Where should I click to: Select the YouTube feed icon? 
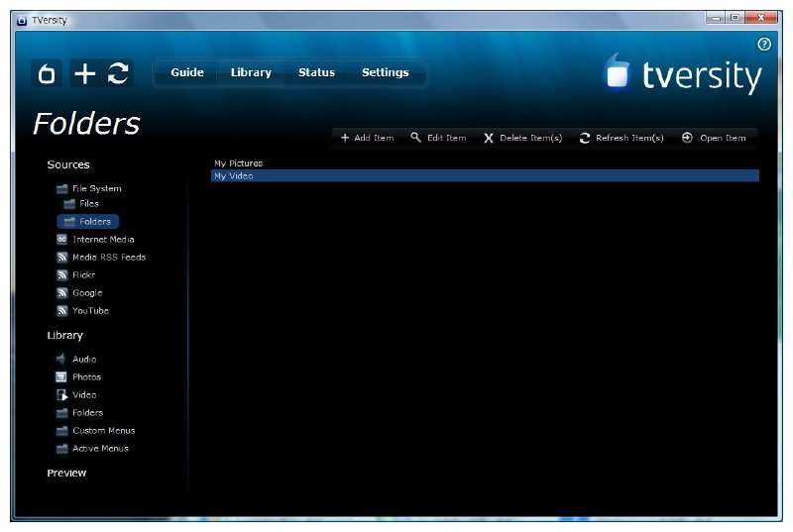pyautogui.click(x=61, y=311)
